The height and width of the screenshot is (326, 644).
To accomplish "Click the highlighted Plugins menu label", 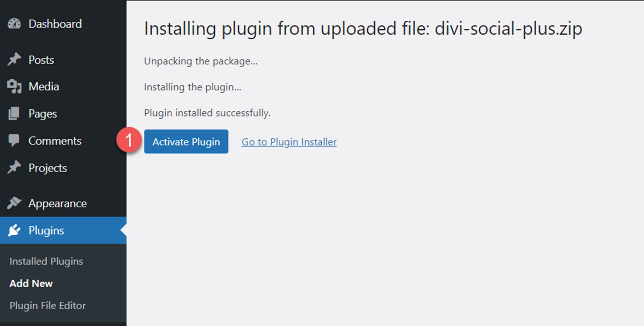I will [46, 230].
